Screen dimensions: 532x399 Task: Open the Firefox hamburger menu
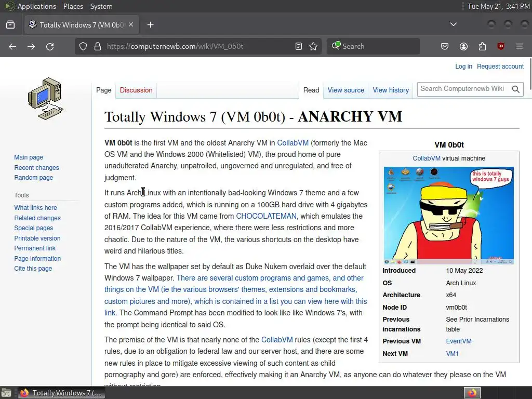pyautogui.click(x=520, y=46)
